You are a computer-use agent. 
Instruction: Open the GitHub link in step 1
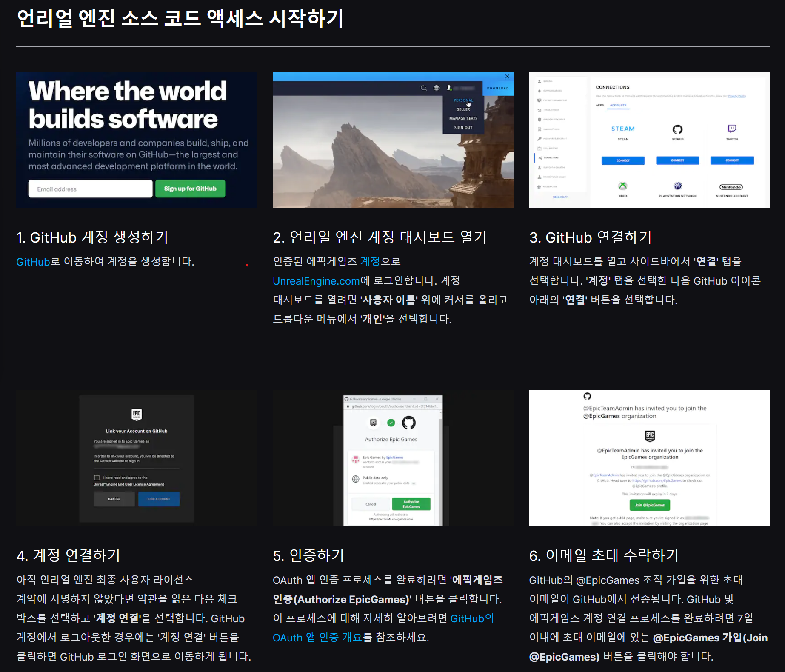(33, 262)
